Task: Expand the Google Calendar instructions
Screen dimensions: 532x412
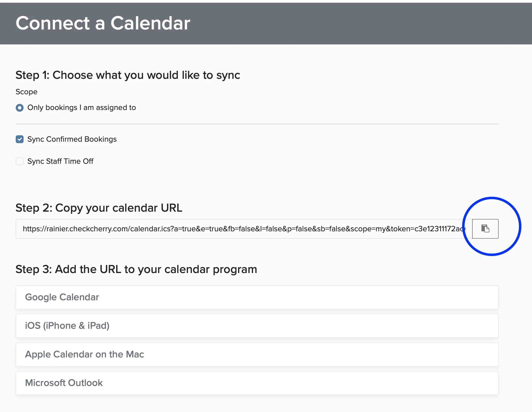Action: coord(257,297)
